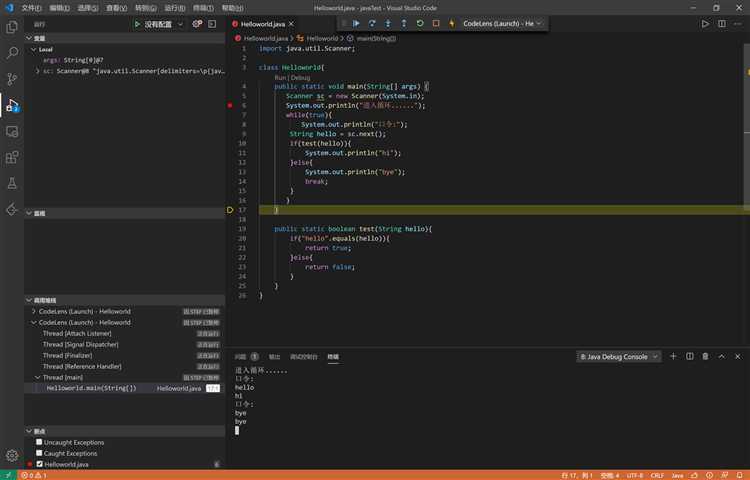Open the Run and Debug view
The height and width of the screenshot is (480, 750).
click(12, 105)
